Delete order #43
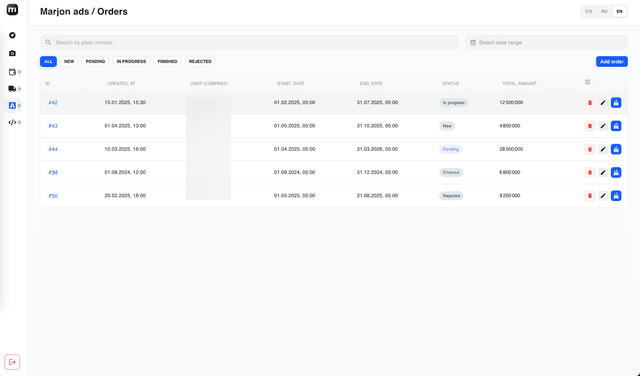This screenshot has width=640, height=376. pos(590,126)
